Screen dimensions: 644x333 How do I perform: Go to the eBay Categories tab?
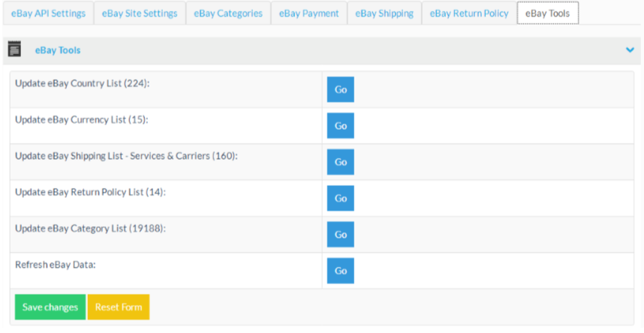[228, 13]
